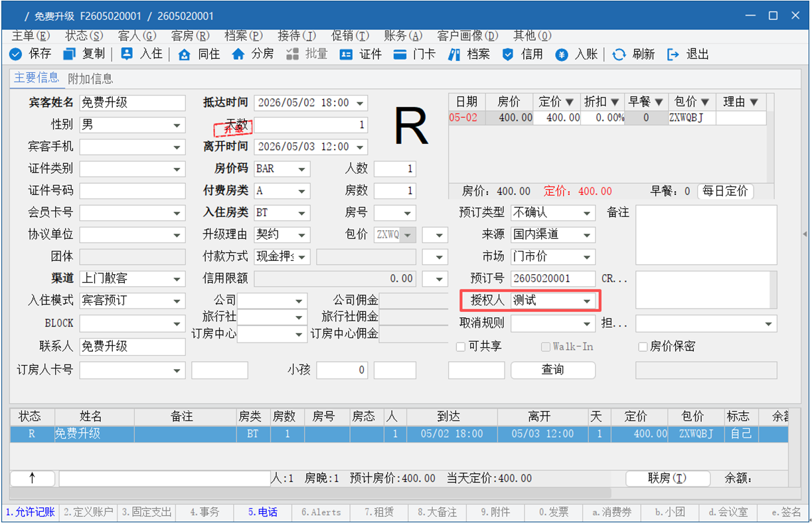This screenshot has width=812, height=527.
Task: Click the 同住 share-room icon
Action: (x=185, y=54)
